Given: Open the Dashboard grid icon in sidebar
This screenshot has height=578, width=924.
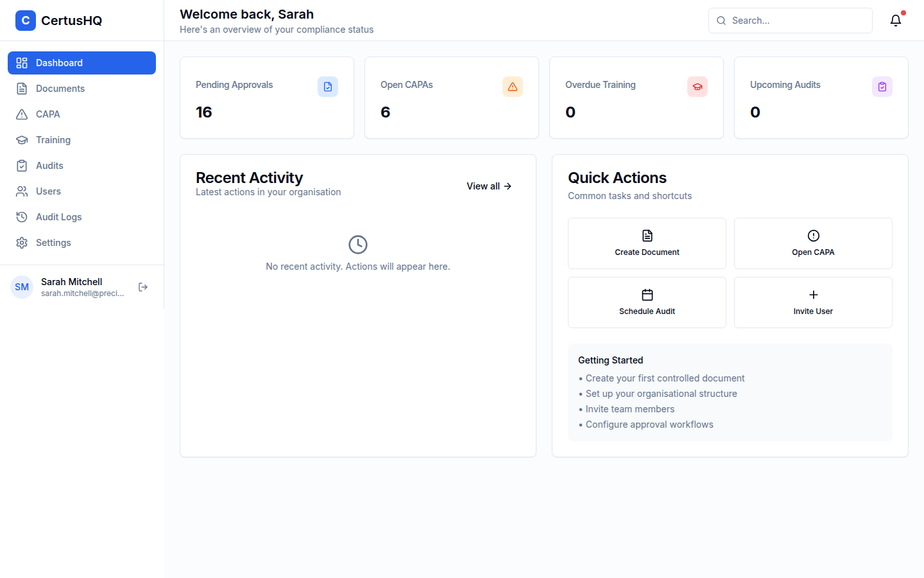Looking at the screenshot, I should pos(22,63).
